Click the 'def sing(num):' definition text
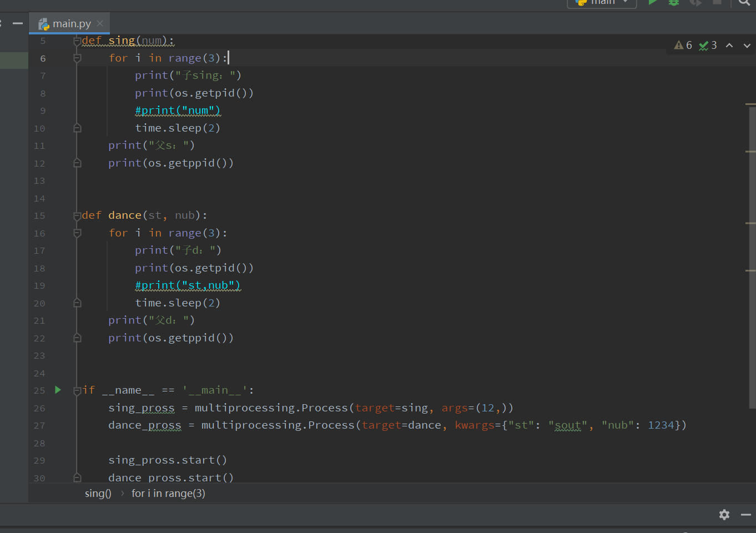The height and width of the screenshot is (533, 756). coord(128,41)
